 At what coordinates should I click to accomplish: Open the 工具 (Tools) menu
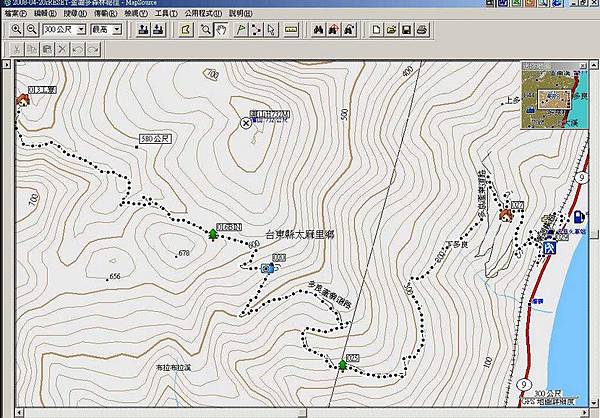[x=162, y=14]
